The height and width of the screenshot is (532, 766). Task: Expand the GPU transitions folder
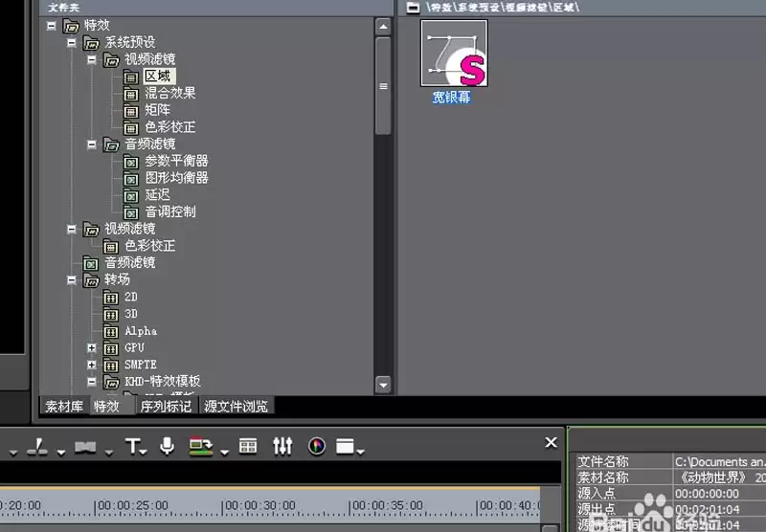pos(91,348)
